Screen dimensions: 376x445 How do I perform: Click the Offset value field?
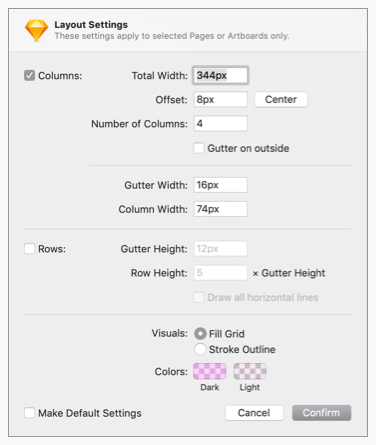click(221, 99)
